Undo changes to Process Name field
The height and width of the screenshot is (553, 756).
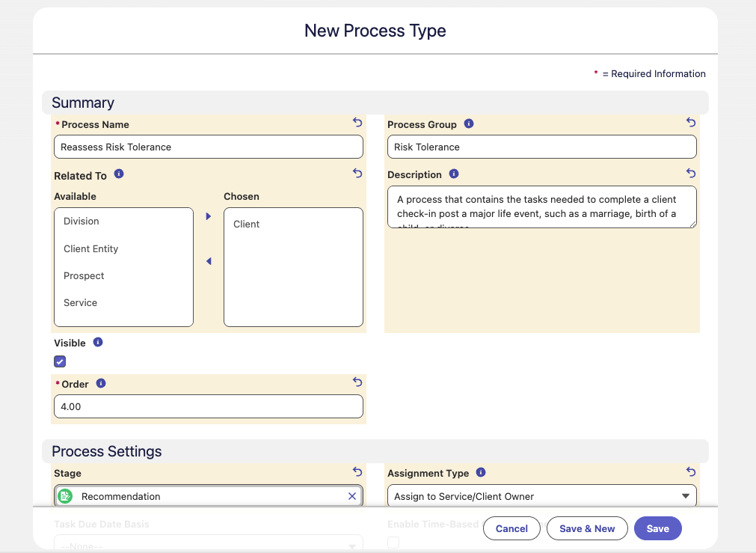[x=357, y=122]
